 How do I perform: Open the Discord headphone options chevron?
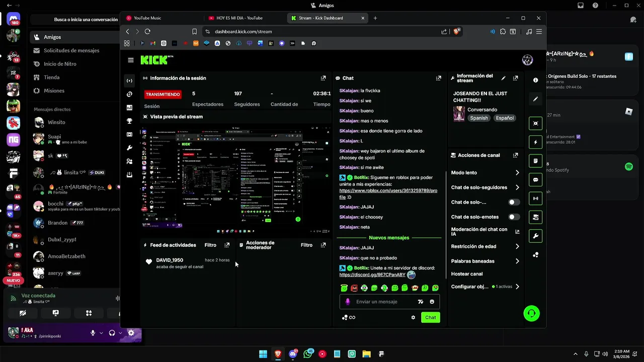coord(120,333)
